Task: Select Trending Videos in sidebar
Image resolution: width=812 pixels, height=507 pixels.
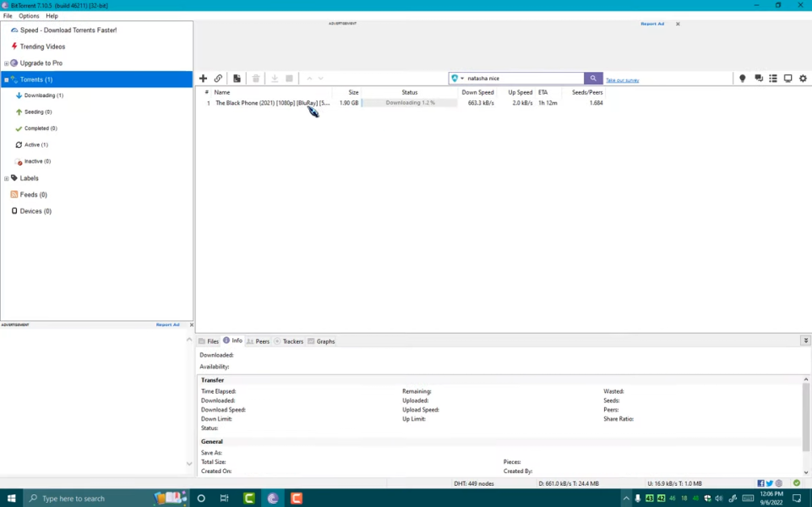Action: [x=42, y=46]
